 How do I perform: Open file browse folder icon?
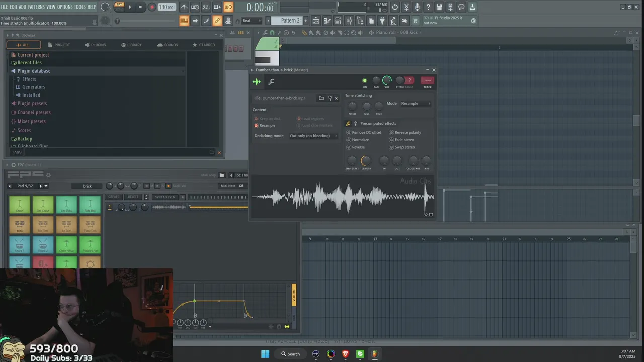point(321,98)
